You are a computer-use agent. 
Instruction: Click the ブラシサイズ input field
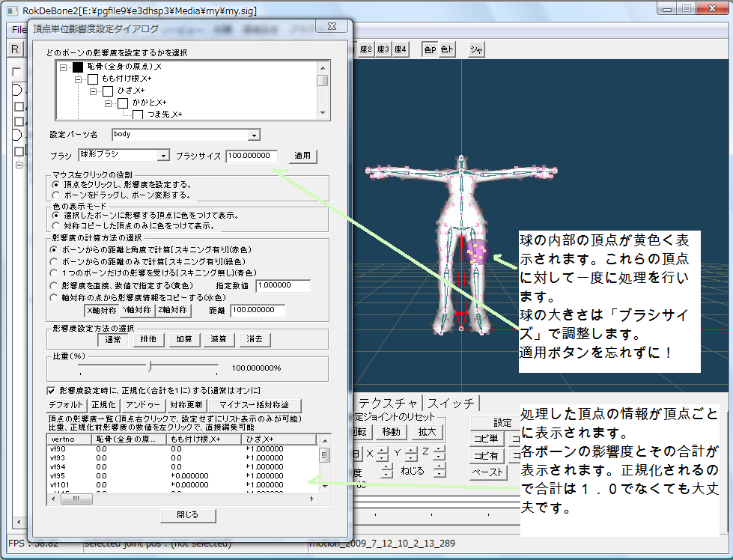(252, 156)
